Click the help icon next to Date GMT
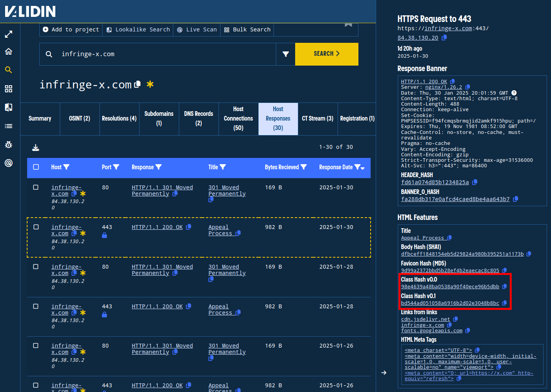Screen dimensions: 551x392 click(514, 93)
